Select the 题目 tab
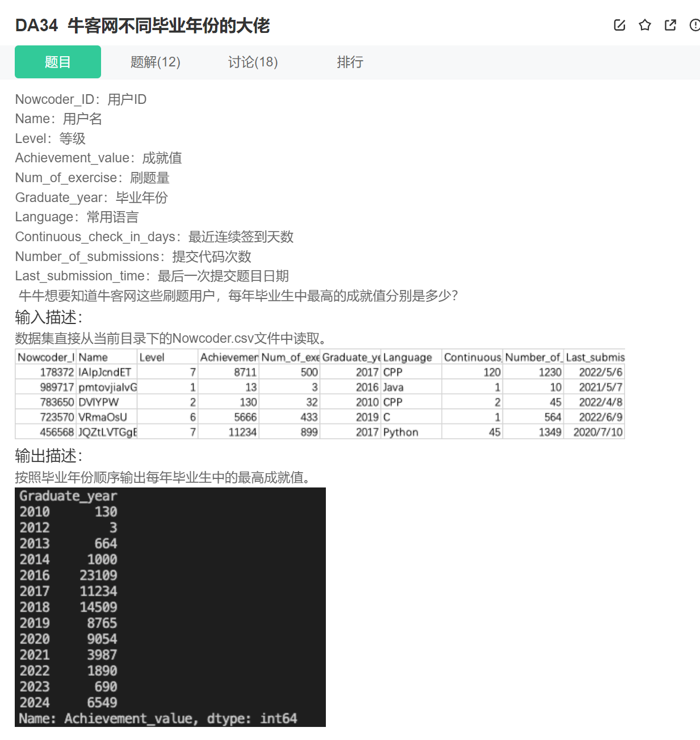 (58, 62)
